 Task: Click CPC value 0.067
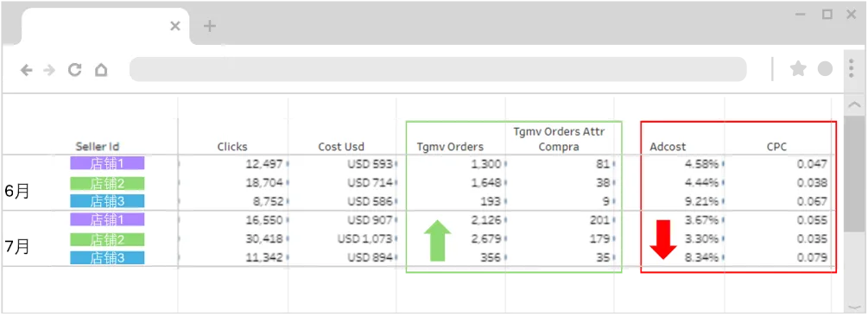813,201
